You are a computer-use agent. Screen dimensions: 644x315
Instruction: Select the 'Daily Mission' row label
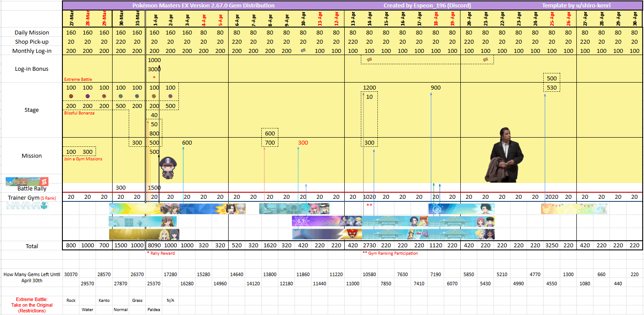pos(32,33)
